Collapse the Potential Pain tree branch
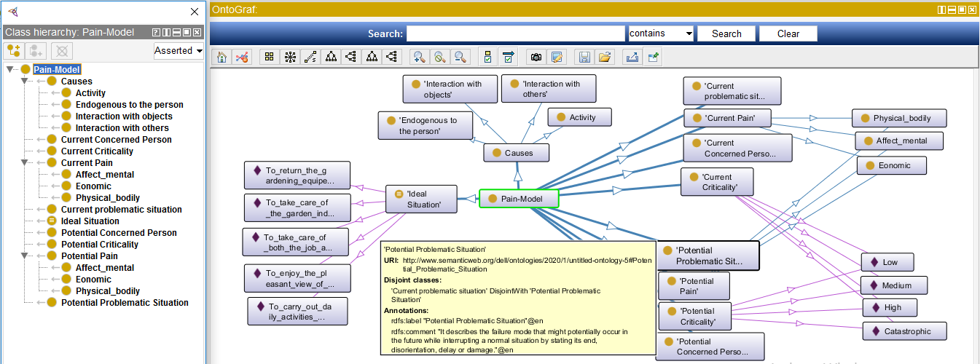Viewport: 980px width, 364px height. click(24, 256)
